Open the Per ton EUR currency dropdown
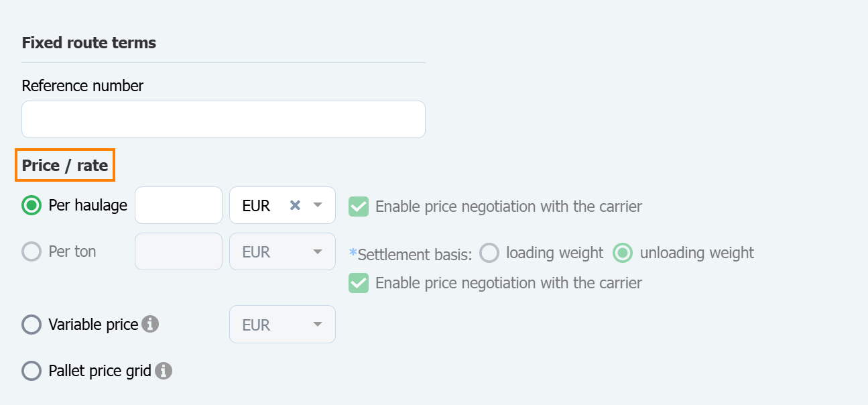The height and width of the screenshot is (405, 868). pyautogui.click(x=282, y=251)
